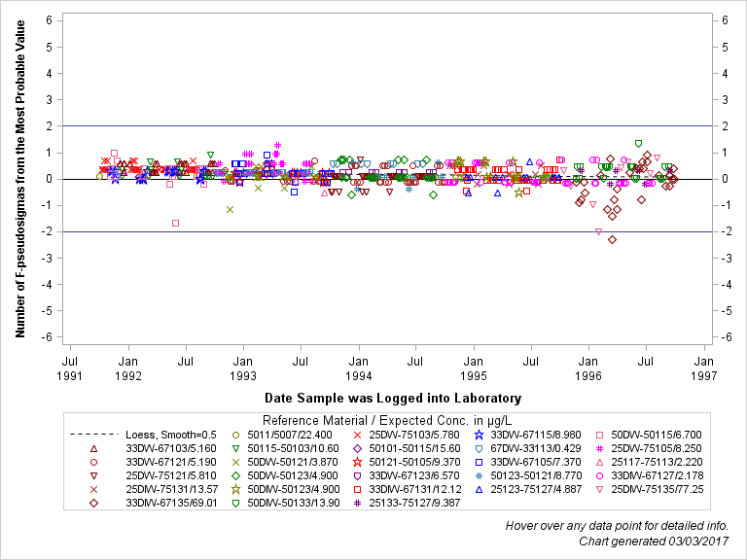
Task: Click the legend label 25DIW-75135/77.25
Action: [x=658, y=489]
